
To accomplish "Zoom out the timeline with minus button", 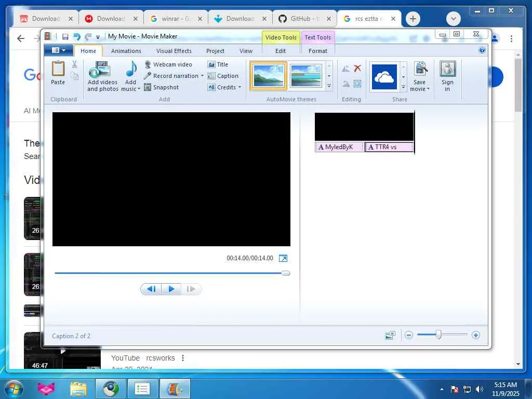I will tap(409, 336).
